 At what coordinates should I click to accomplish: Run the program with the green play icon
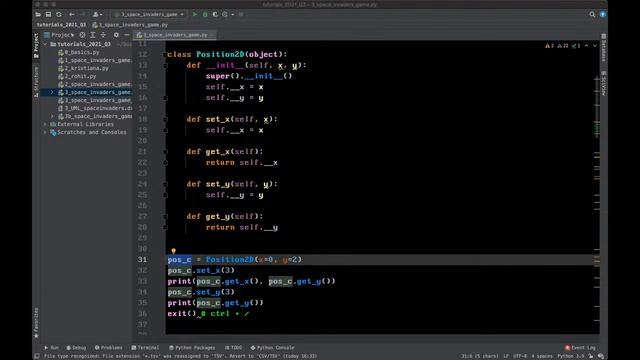[195, 14]
